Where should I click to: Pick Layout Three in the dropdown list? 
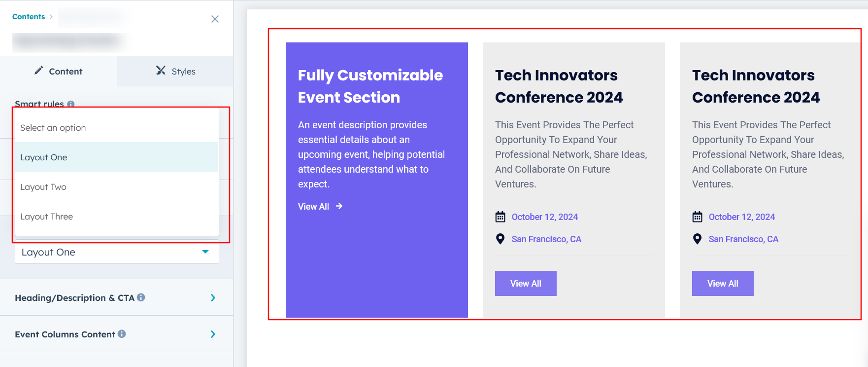pyautogui.click(x=47, y=217)
